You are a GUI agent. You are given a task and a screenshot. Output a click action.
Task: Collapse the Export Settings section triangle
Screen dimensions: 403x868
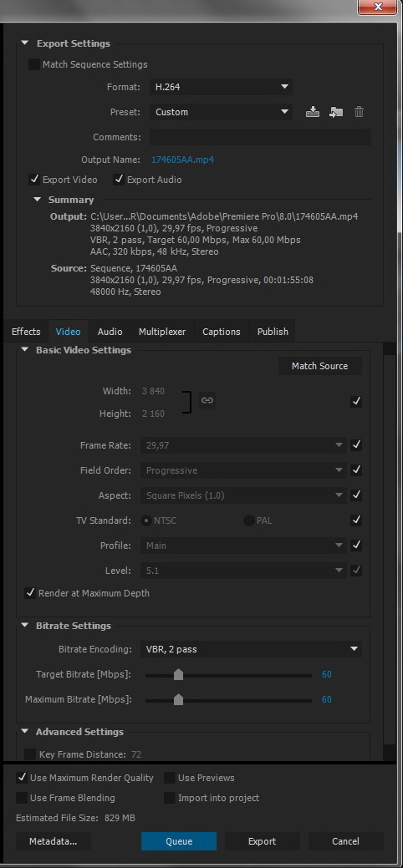point(24,43)
